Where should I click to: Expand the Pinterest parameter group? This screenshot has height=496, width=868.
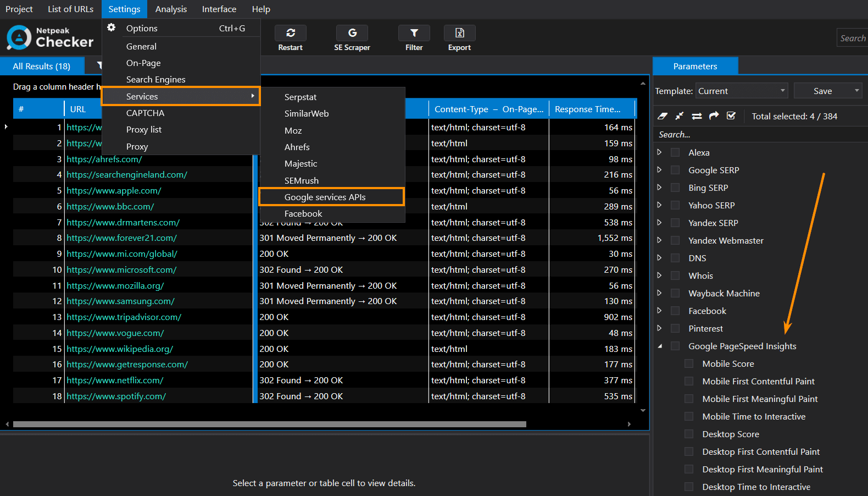point(660,328)
